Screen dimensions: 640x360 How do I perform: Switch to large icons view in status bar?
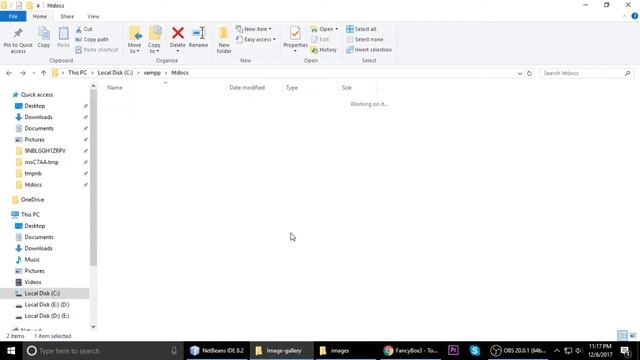pos(633,336)
